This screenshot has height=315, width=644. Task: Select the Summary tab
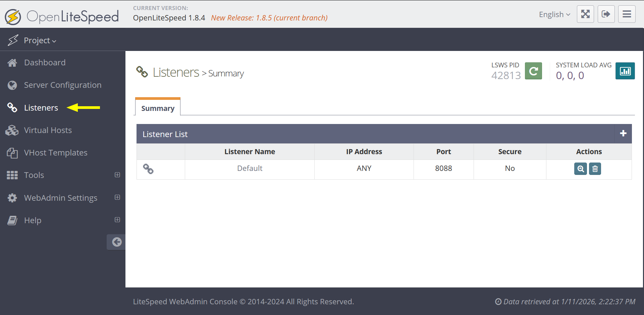click(158, 108)
